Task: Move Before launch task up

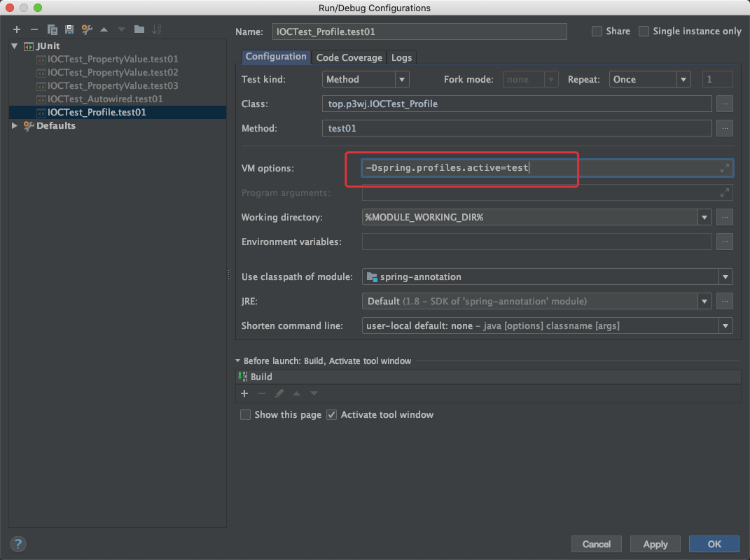Action: coord(296,393)
